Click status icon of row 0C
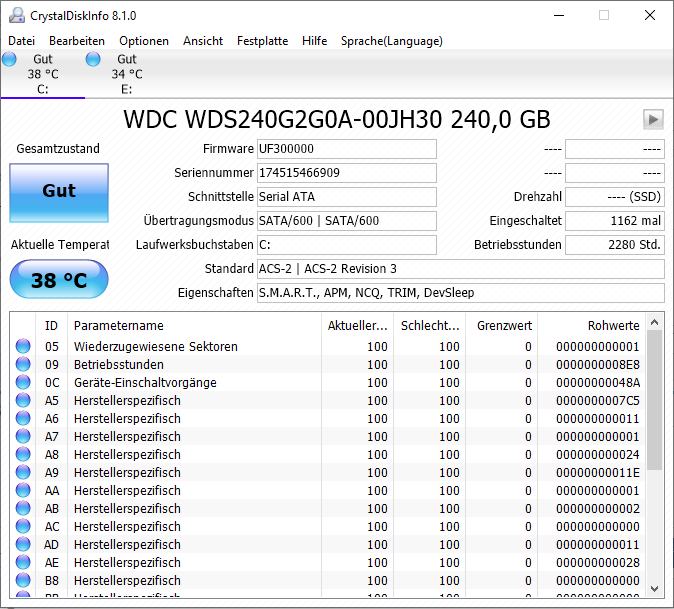 (23, 383)
